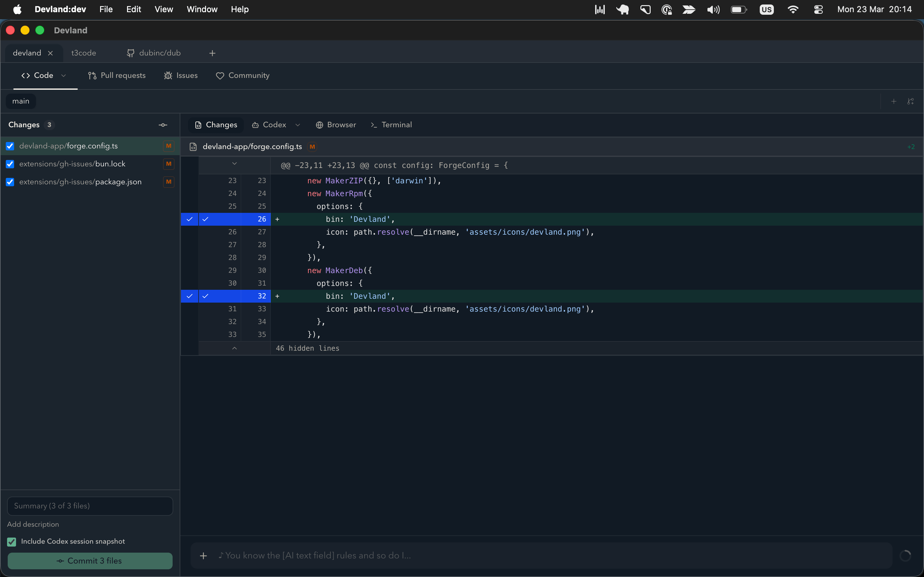This screenshot has width=924, height=577.
Task: Click the branch icon at far right of main bar
Action: pyautogui.click(x=910, y=101)
